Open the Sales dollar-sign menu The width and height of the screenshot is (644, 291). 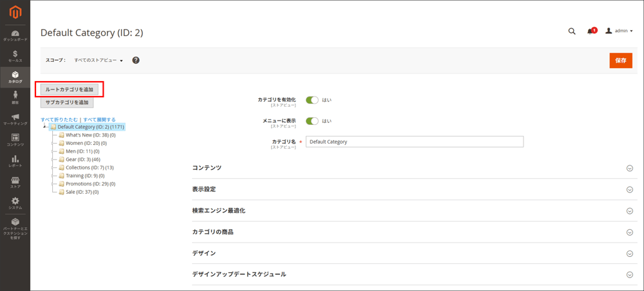click(x=15, y=56)
